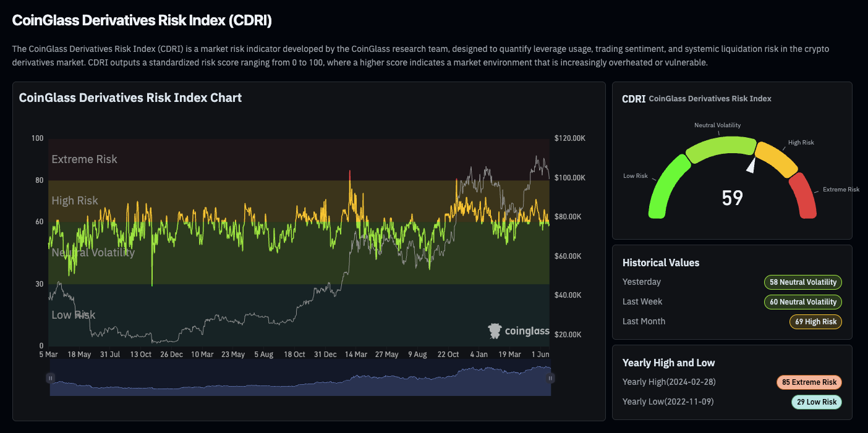Grab the right range selector handle
Image resolution: width=868 pixels, height=433 pixels.
[550, 378]
